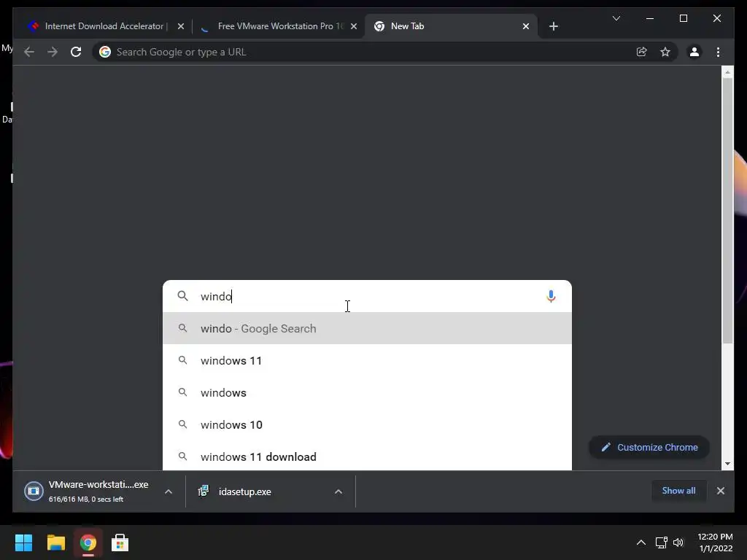Click the idasetup.exe file icon

[204, 491]
